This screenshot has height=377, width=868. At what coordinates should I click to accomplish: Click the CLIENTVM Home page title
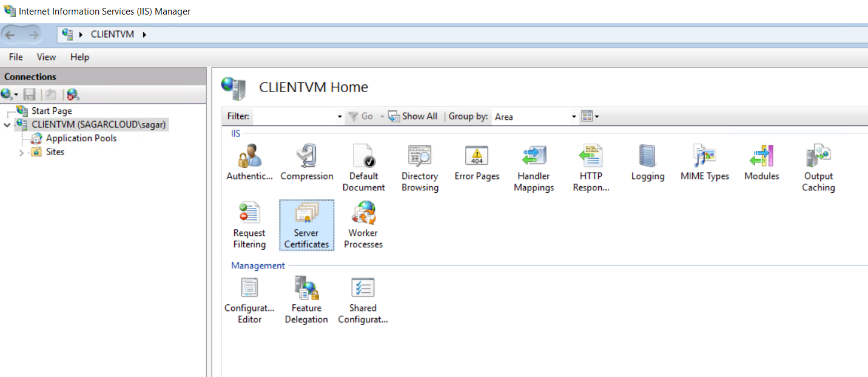[x=314, y=87]
